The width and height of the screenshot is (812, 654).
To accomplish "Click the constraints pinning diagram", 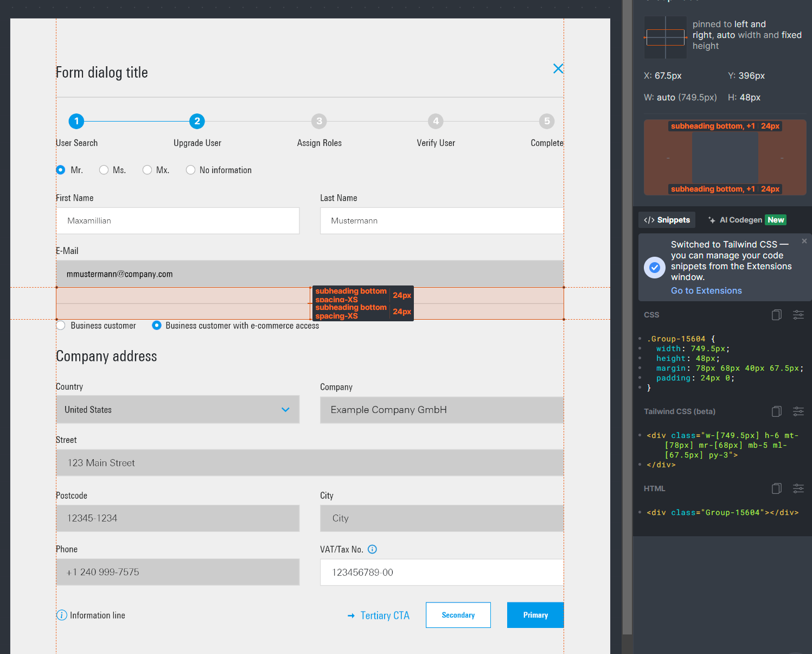I will (666, 37).
